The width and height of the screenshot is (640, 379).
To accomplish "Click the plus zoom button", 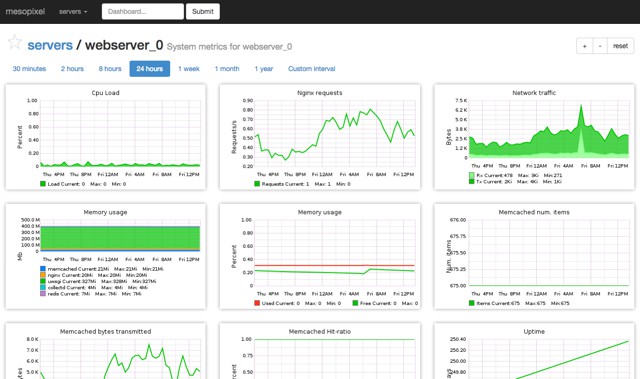I will 584,46.
